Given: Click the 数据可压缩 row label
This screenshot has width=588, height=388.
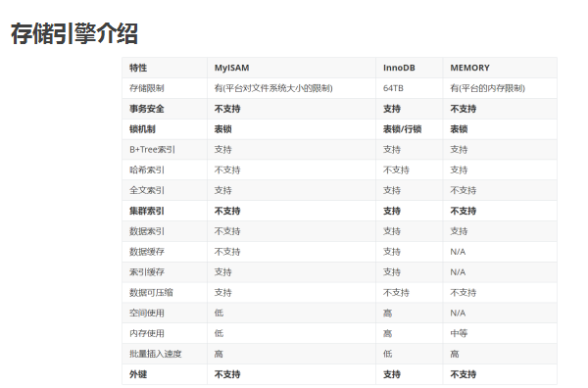Looking at the screenshot, I should [151, 292].
